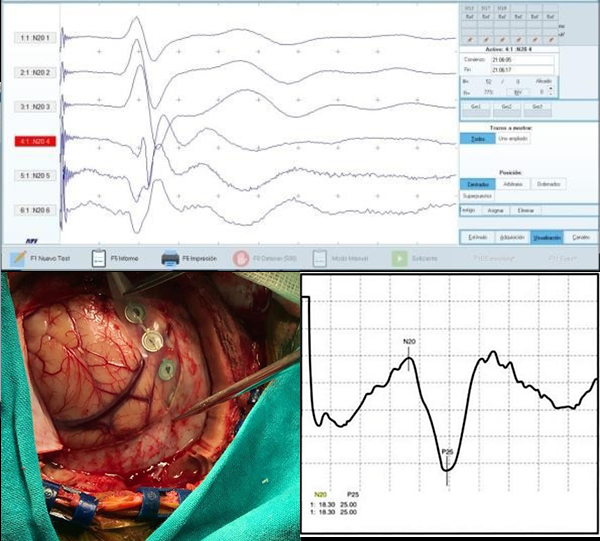This screenshot has height=541, width=600.
Task: Click the Modo Interval icon
Action: pyautogui.click(x=320, y=257)
